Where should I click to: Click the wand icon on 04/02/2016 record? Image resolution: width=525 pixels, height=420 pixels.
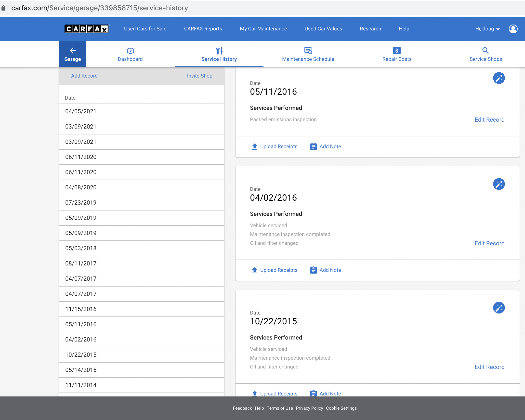tap(499, 184)
